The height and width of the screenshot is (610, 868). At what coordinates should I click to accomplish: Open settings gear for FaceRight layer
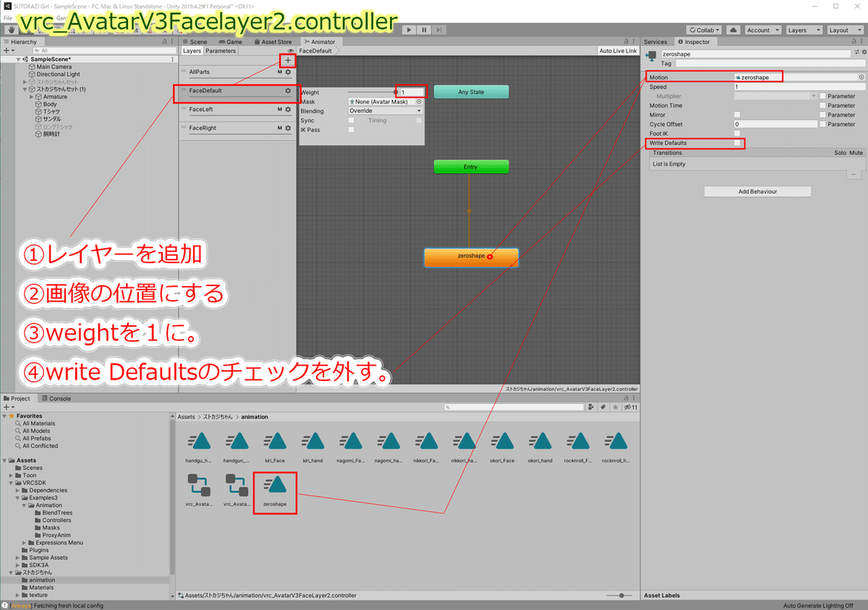[x=288, y=128]
